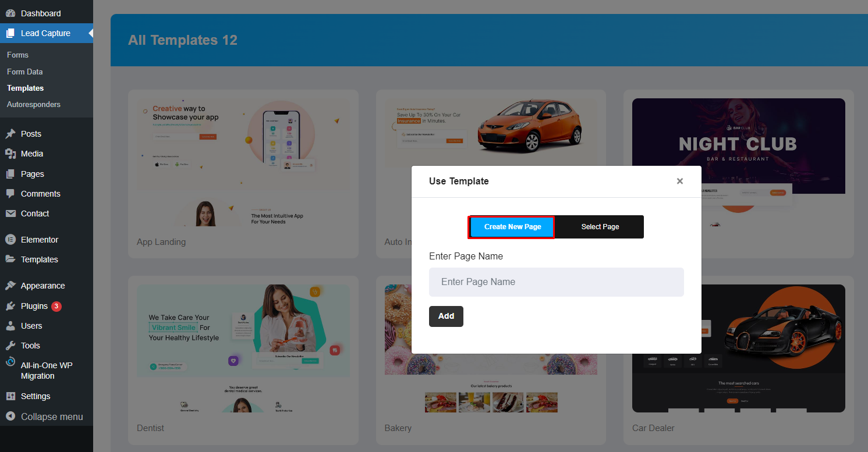The width and height of the screenshot is (868, 452).
Task: Click the Lead Capture pages icon
Action: click(10, 33)
